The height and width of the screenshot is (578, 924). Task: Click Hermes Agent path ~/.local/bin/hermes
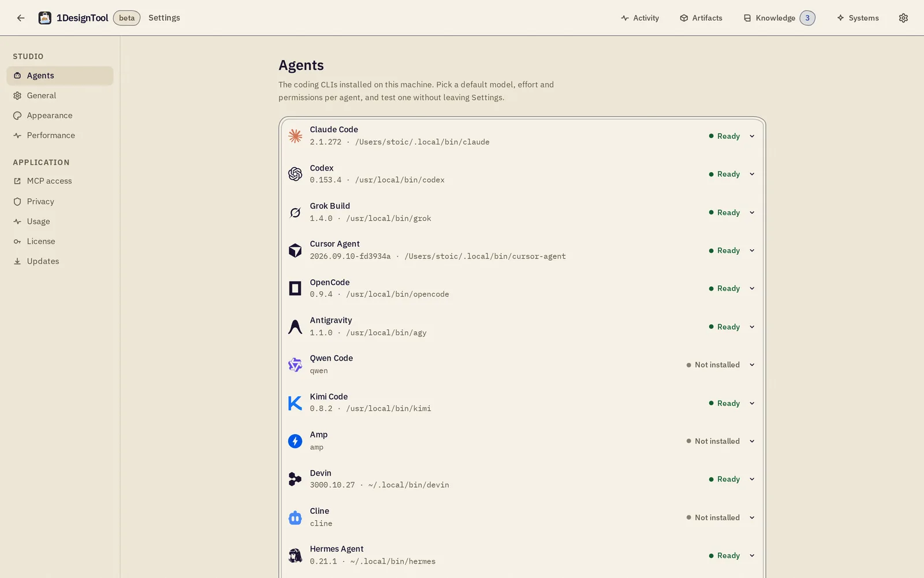click(393, 562)
